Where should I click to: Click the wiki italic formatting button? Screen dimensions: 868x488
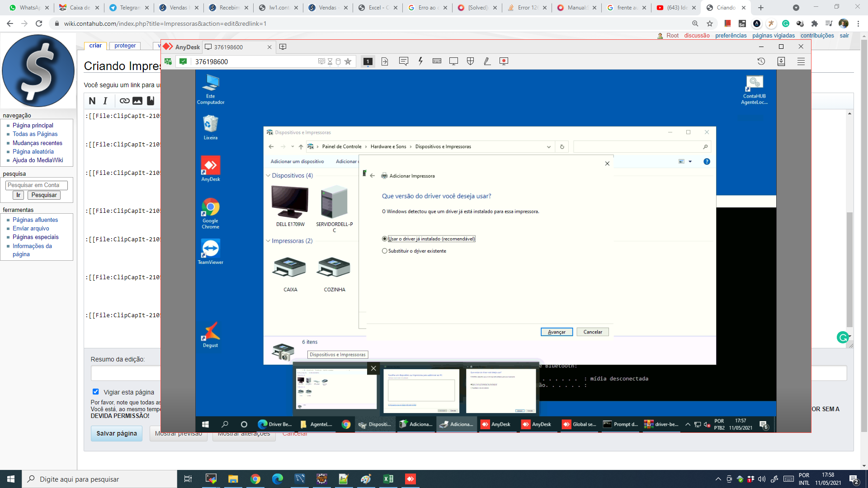point(105,101)
